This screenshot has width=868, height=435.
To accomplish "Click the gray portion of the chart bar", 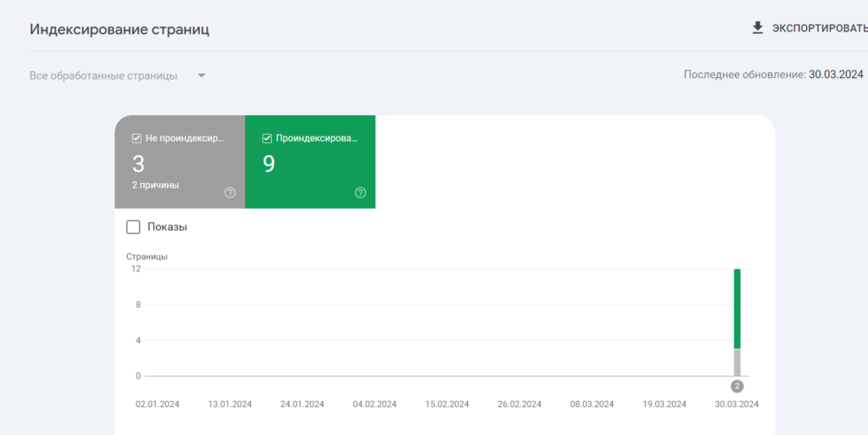I will click(737, 363).
